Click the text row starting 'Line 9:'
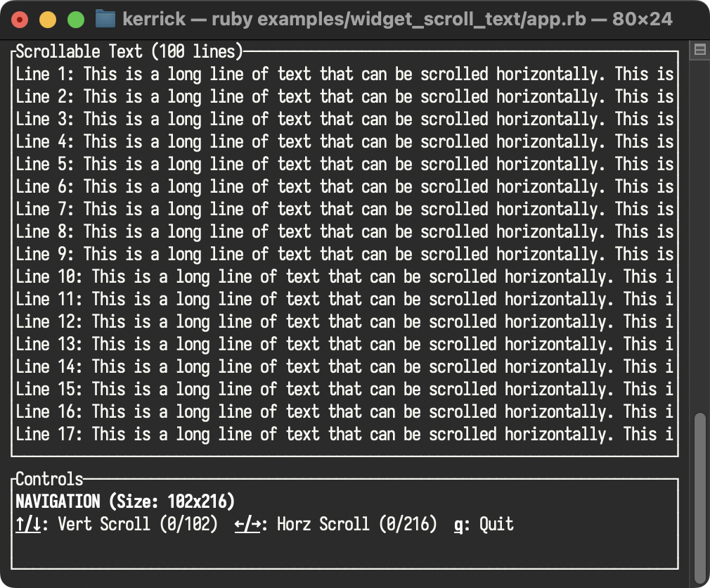The height and width of the screenshot is (588, 710). tap(344, 254)
